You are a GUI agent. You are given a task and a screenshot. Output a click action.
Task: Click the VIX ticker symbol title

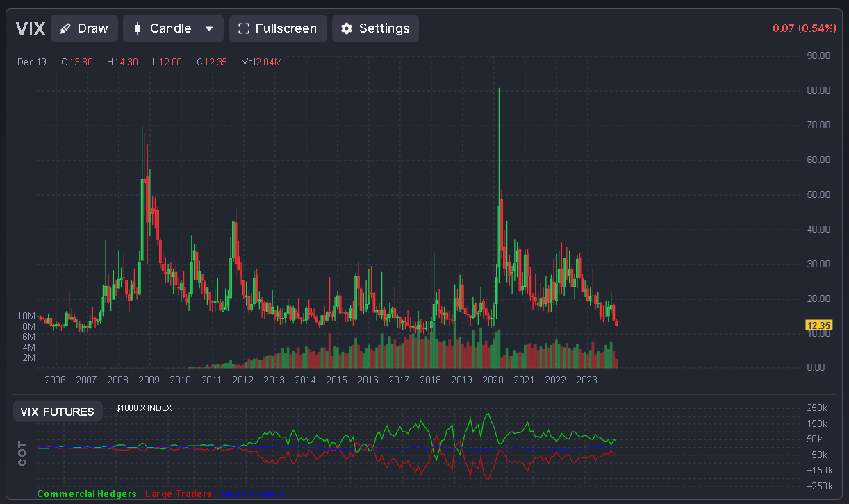coord(31,28)
